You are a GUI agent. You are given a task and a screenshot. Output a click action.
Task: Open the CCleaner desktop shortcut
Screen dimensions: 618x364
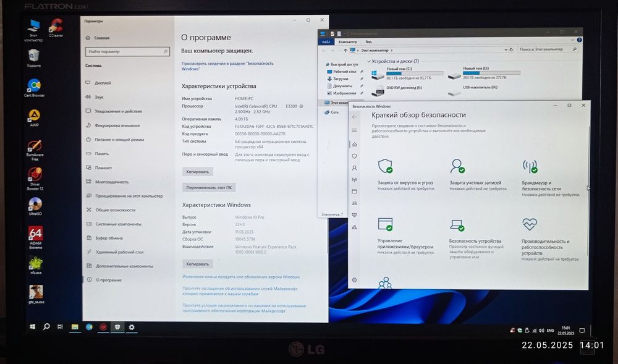[x=56, y=28]
